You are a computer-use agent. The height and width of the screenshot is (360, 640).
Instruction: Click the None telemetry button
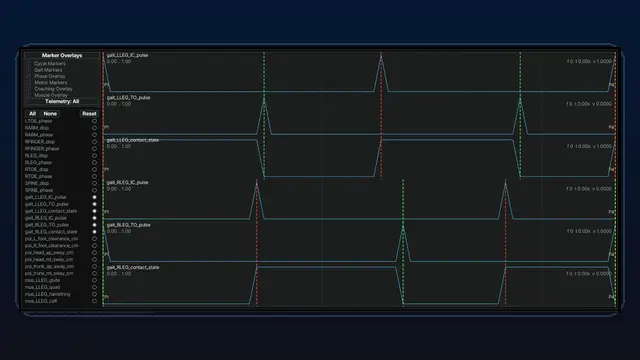click(x=50, y=113)
